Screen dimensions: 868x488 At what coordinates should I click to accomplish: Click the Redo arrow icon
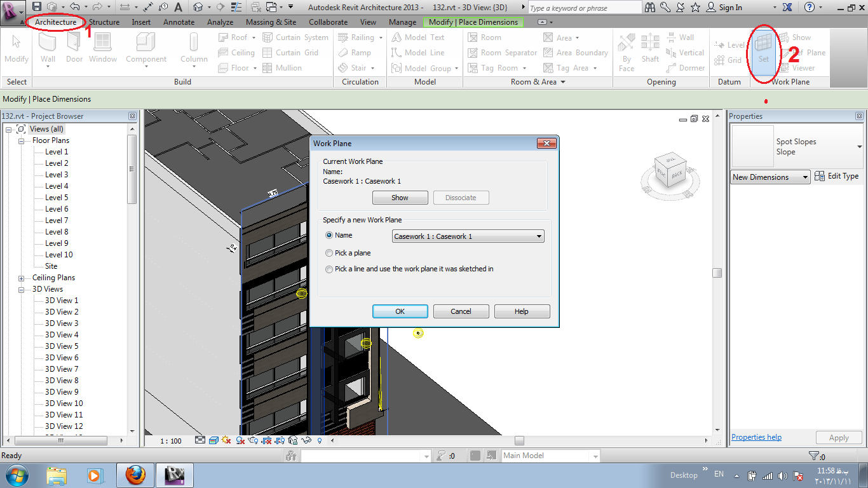(97, 7)
